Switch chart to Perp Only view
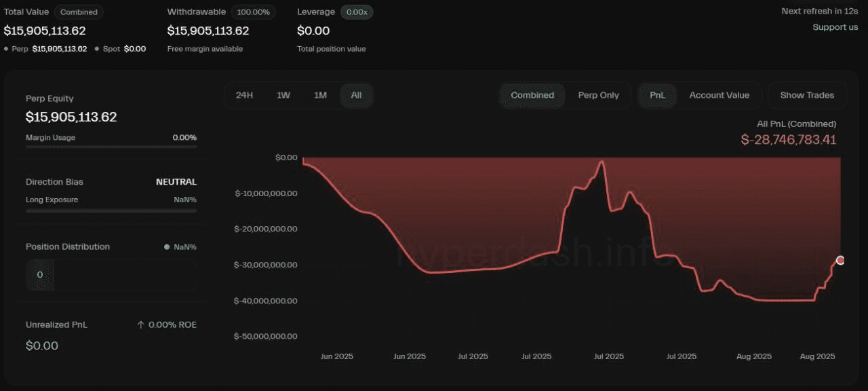 point(598,95)
